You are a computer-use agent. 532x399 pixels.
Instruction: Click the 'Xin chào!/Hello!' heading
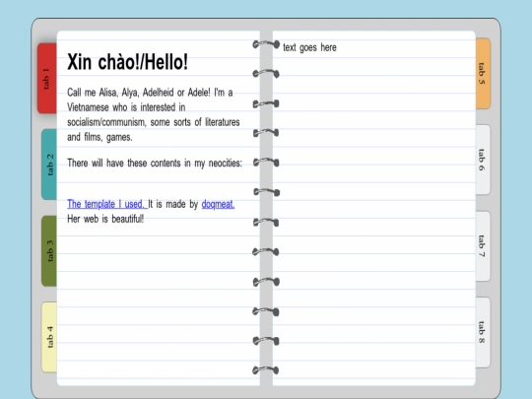coord(127,62)
